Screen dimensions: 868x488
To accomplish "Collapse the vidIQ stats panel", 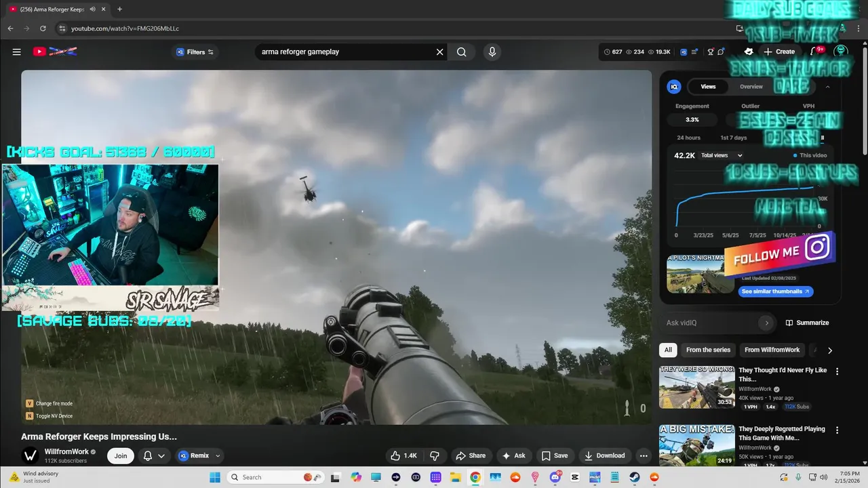I will 827,87.
